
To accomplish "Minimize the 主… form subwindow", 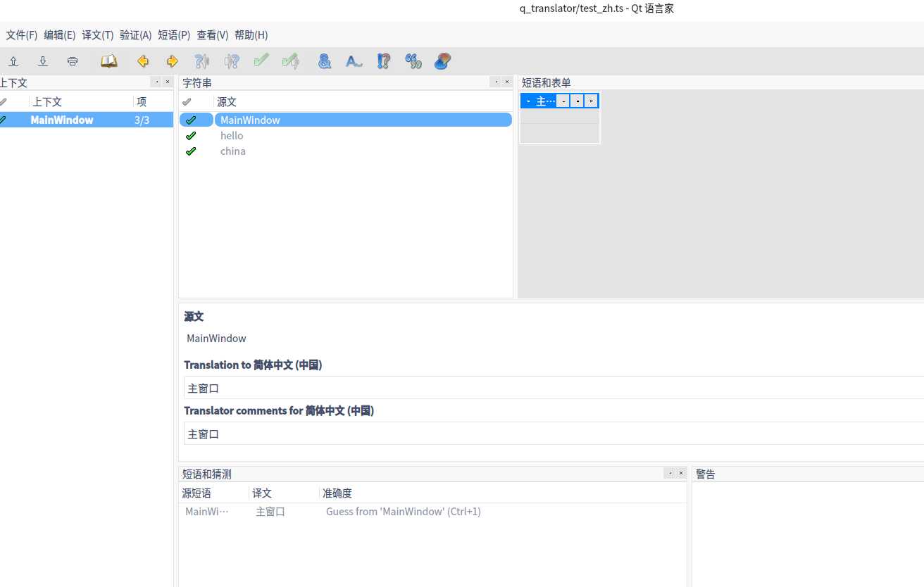I will coord(563,101).
